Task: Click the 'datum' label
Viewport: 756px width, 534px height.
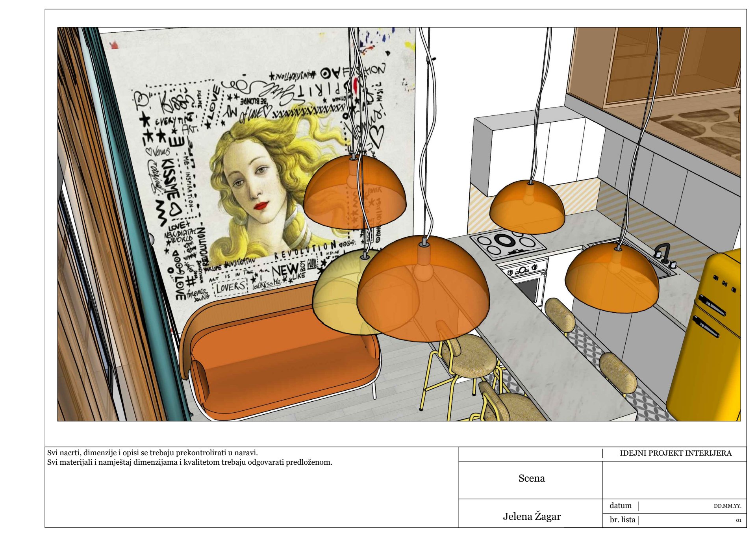Action: click(x=620, y=505)
